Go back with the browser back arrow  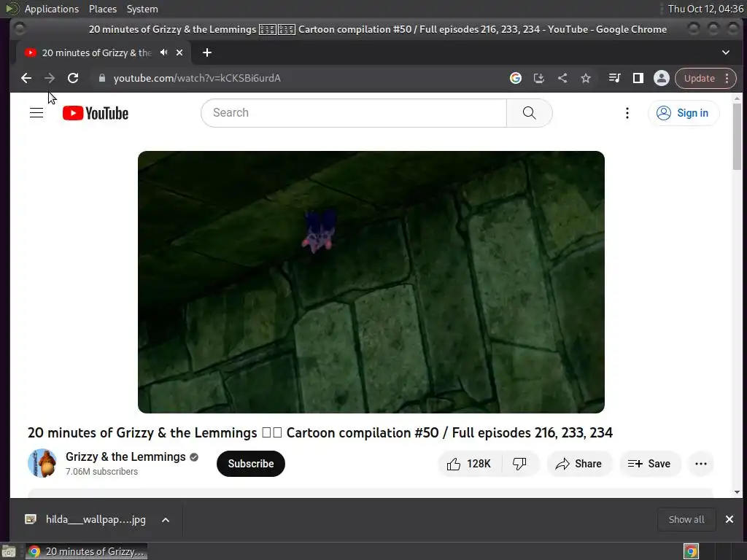(x=26, y=78)
